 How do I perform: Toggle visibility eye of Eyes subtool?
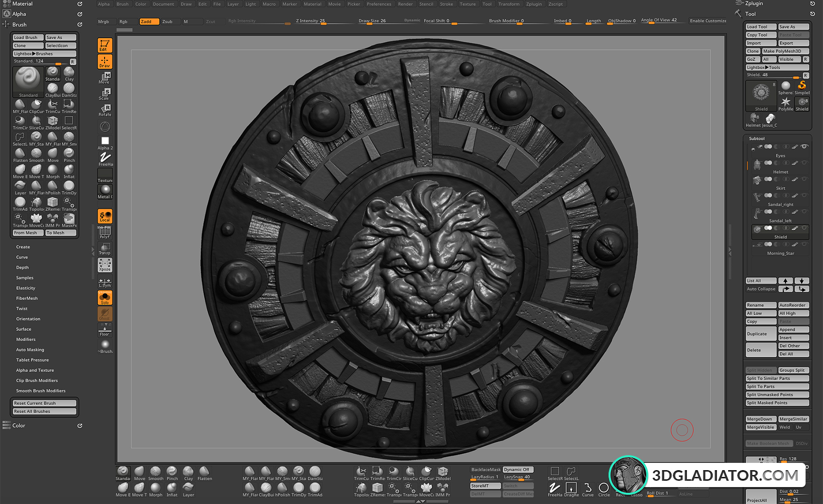tap(804, 147)
